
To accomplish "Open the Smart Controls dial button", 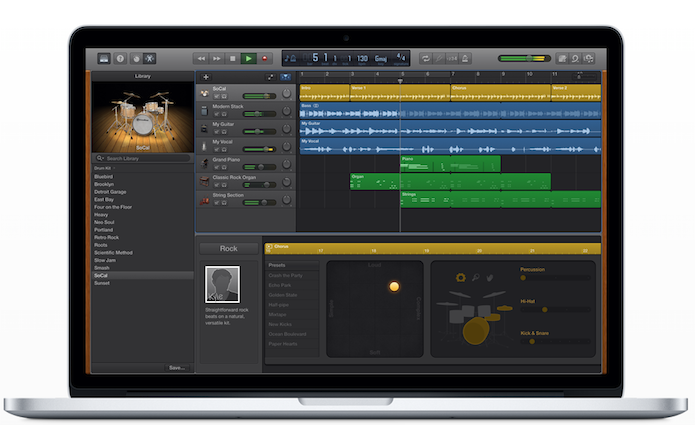I will tap(136, 58).
